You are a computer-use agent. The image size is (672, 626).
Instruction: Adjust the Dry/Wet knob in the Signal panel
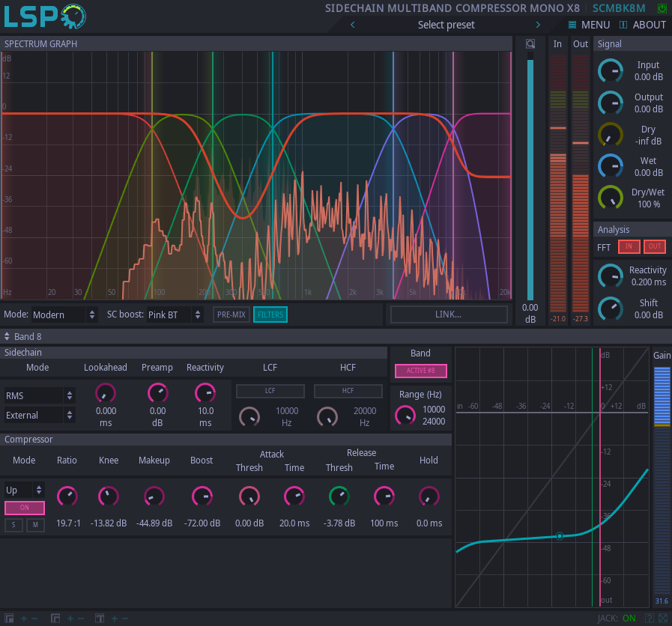[x=611, y=198]
